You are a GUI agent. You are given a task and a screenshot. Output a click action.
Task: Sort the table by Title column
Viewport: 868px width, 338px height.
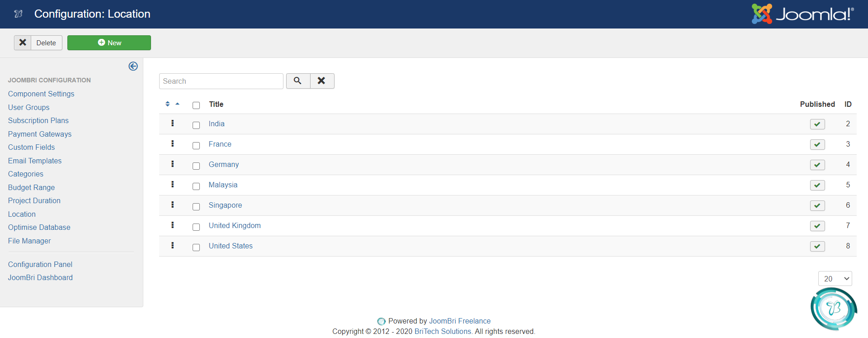[x=216, y=105]
